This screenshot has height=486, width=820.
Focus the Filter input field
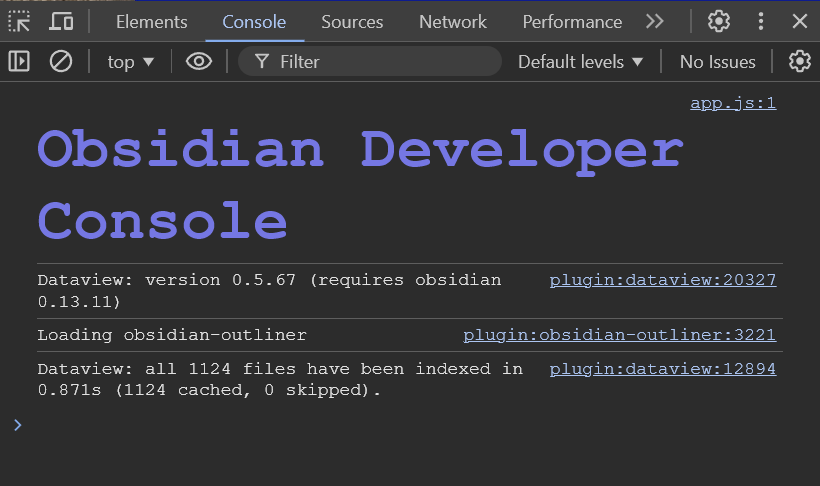370,61
